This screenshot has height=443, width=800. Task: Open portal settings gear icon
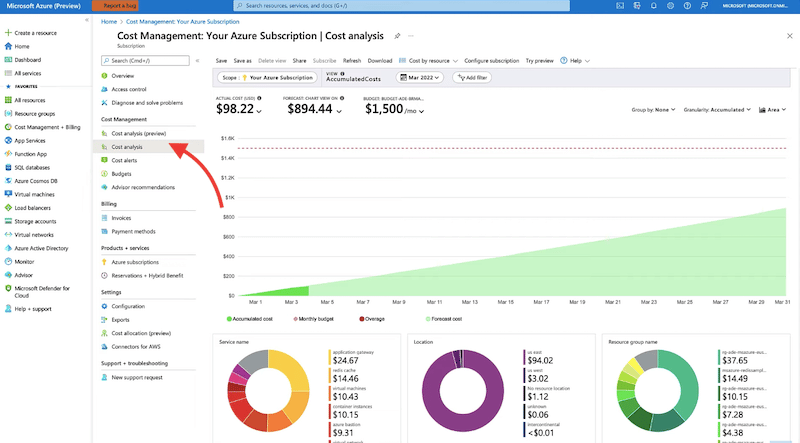(x=670, y=6)
